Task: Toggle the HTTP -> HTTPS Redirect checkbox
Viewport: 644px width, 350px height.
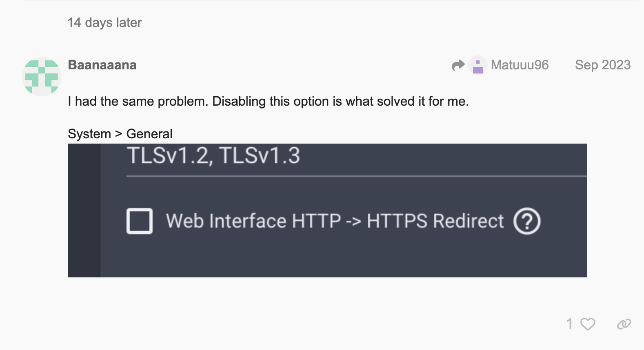Action: 140,221
